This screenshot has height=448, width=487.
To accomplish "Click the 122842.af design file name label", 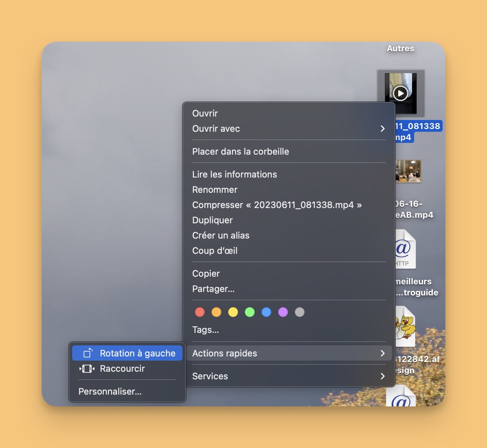I will pyautogui.click(x=418, y=364).
